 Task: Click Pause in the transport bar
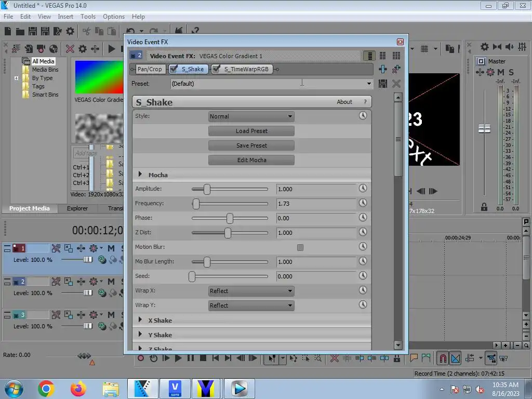191,358
